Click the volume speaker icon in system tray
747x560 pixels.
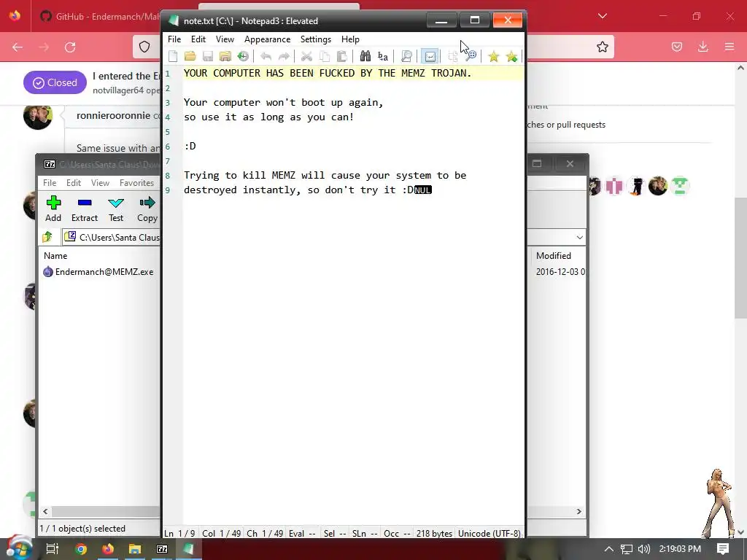643,549
